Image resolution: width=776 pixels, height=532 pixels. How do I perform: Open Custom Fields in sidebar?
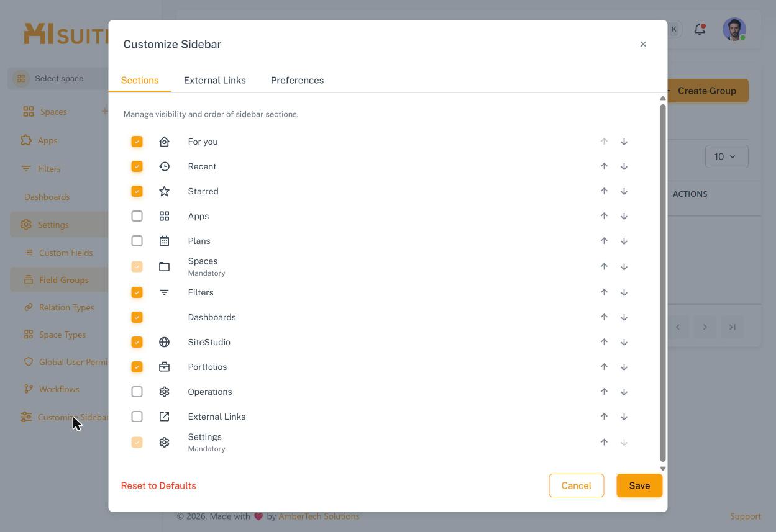pos(66,253)
